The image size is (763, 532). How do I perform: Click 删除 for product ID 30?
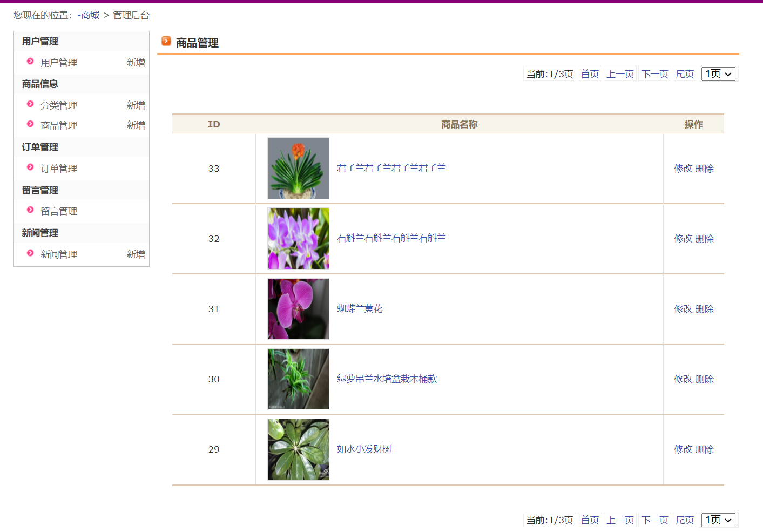(705, 379)
